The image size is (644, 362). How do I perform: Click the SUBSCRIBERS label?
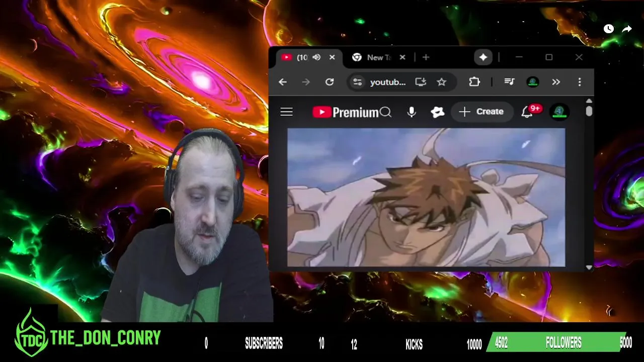coord(264,344)
